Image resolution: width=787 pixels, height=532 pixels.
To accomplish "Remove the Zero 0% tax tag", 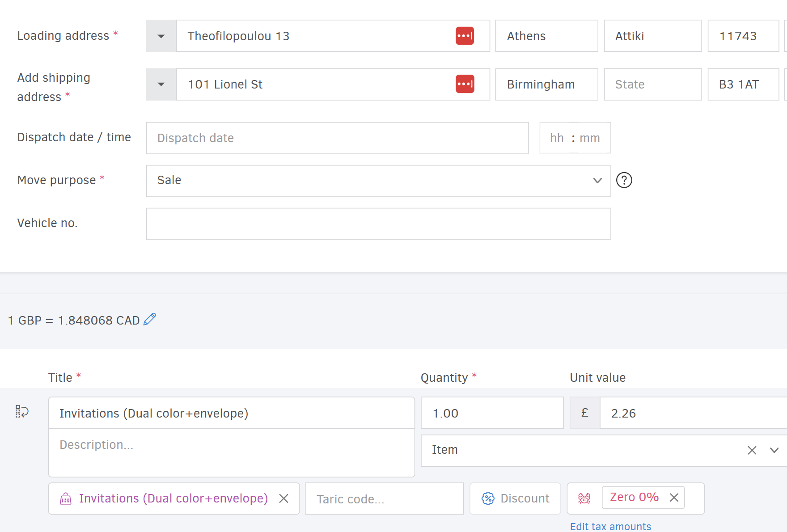I will point(674,497).
